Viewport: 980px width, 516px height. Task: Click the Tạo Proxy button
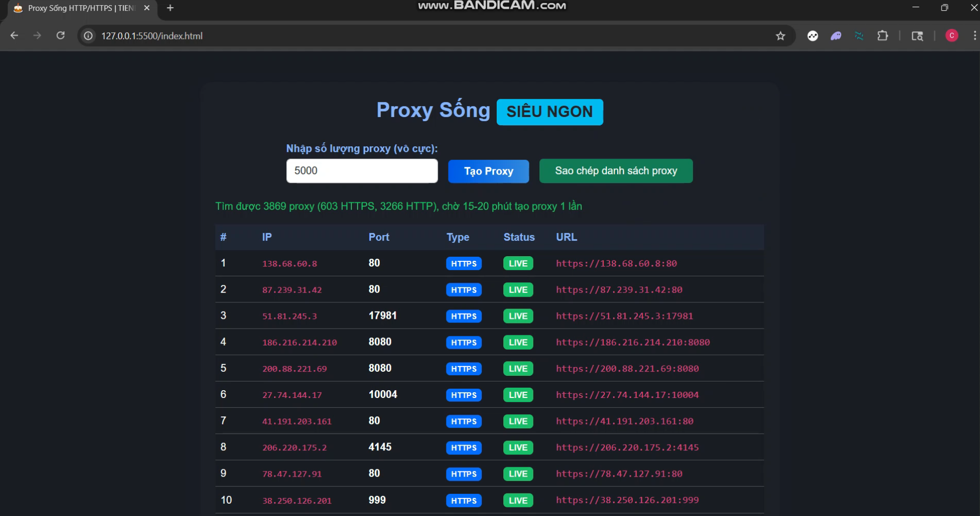(x=488, y=171)
